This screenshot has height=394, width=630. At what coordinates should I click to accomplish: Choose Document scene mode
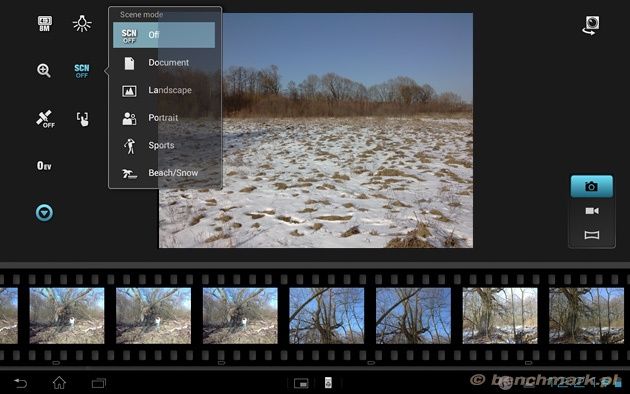pyautogui.click(x=164, y=63)
